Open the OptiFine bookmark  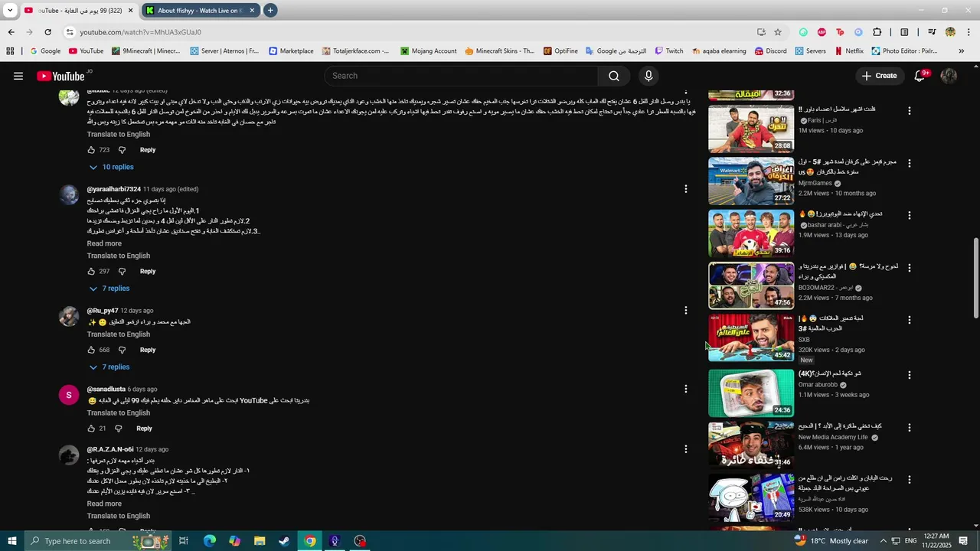[560, 51]
